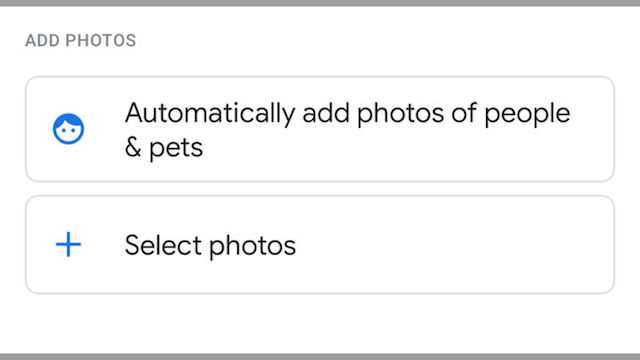Tap the word 'Automatically' in first card
This screenshot has width=640, height=360.
point(210,113)
